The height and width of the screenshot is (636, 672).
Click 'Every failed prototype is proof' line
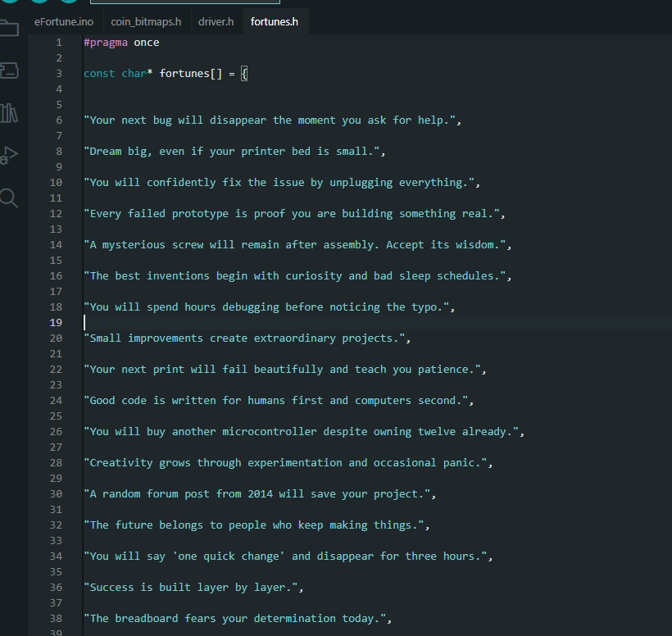pos(294,214)
